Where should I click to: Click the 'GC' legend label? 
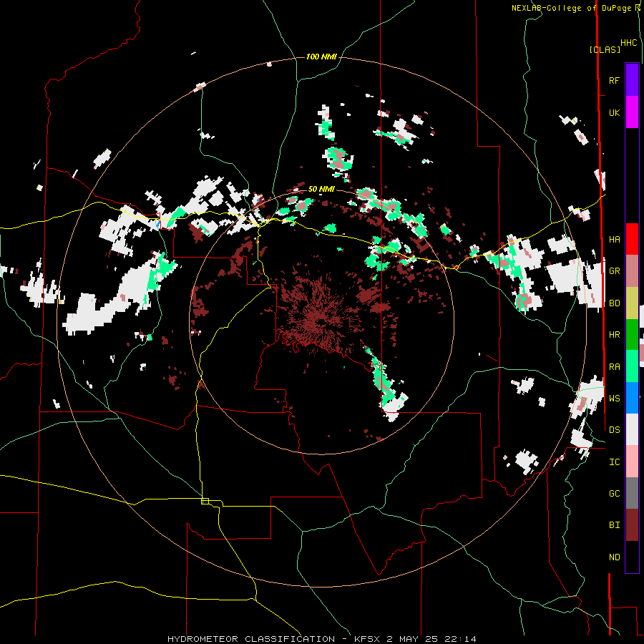point(614,494)
